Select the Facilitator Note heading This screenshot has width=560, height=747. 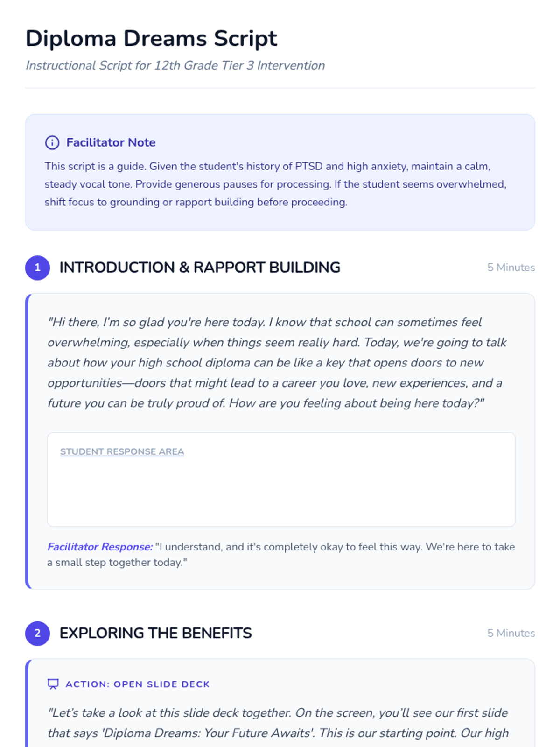[111, 142]
